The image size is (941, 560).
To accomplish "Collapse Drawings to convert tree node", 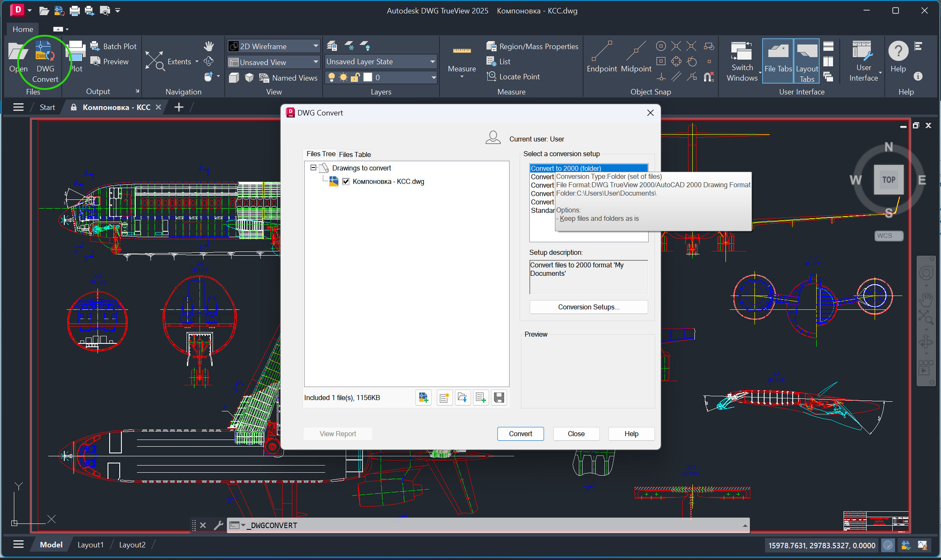I will pyautogui.click(x=313, y=167).
